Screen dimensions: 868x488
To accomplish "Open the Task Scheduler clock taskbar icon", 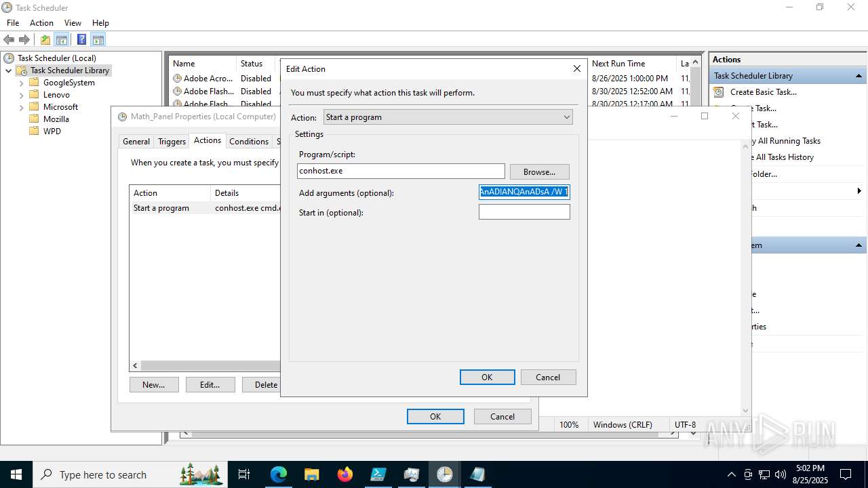I will [444, 474].
